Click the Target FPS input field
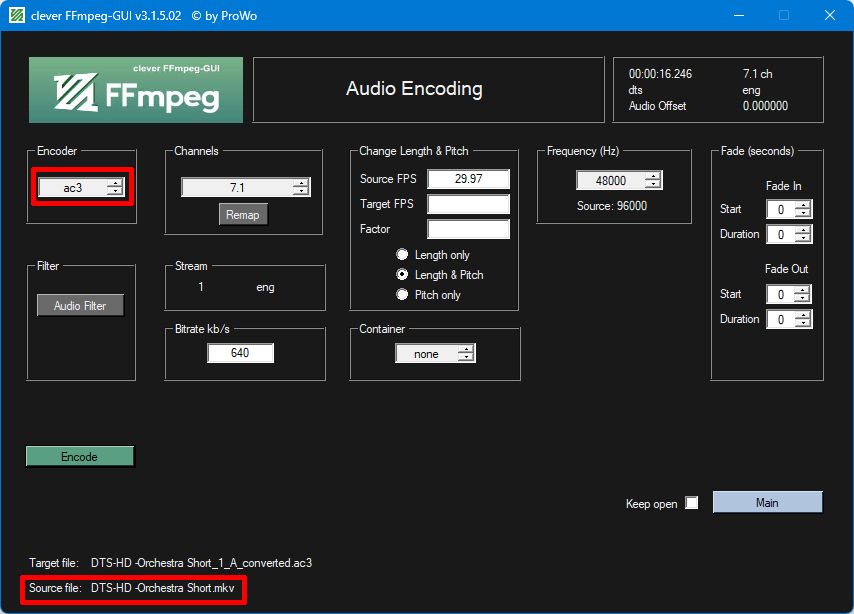The height and width of the screenshot is (614, 854). [468, 204]
